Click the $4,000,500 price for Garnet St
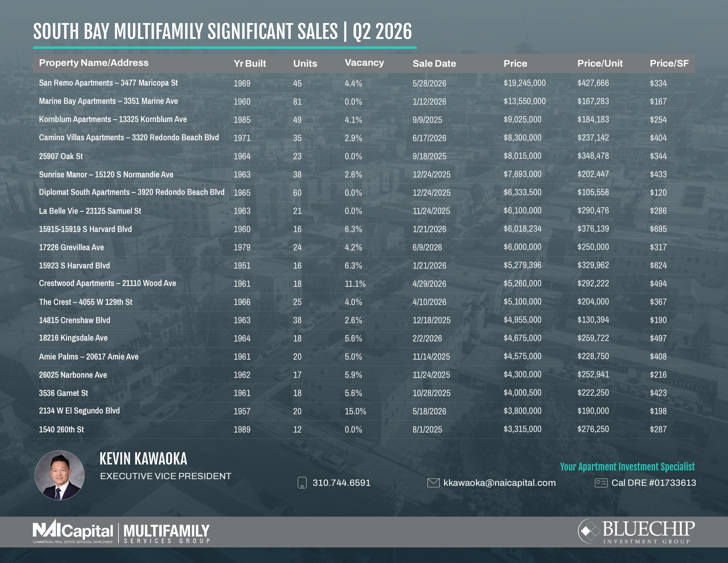The height and width of the screenshot is (563, 728). (x=522, y=393)
